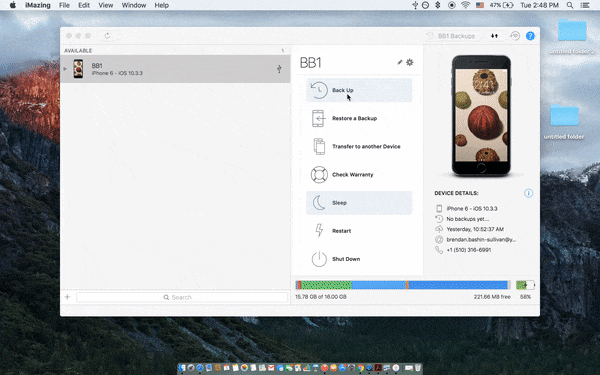This screenshot has height=375, width=600.
Task: Open the Window menu
Action: coord(134,5)
